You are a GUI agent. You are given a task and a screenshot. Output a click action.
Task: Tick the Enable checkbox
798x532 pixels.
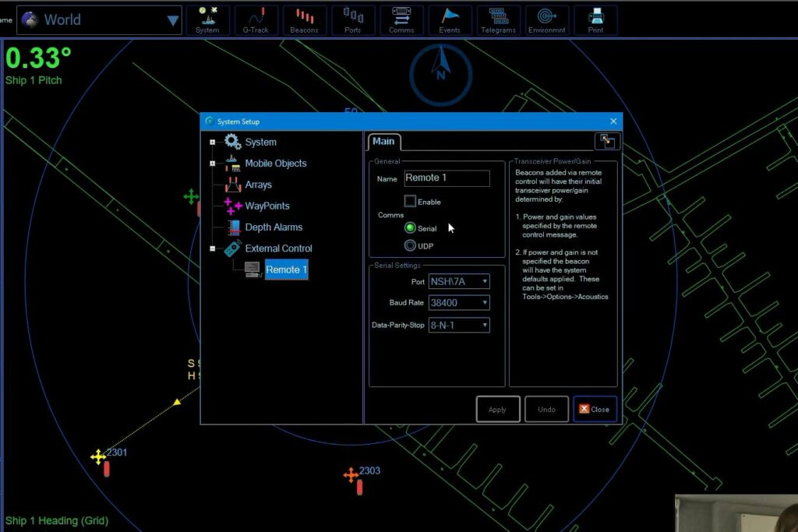tap(410, 202)
